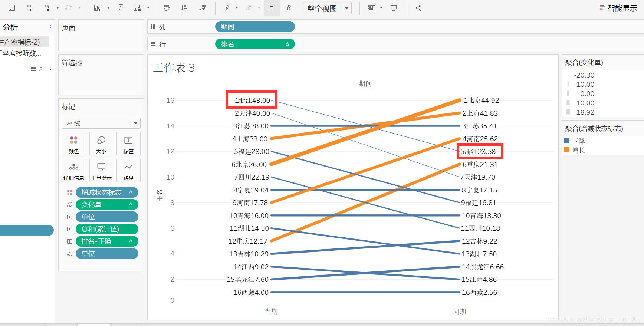Select the 排名 pill on rows shelf
644x326 pixels.
click(254, 44)
